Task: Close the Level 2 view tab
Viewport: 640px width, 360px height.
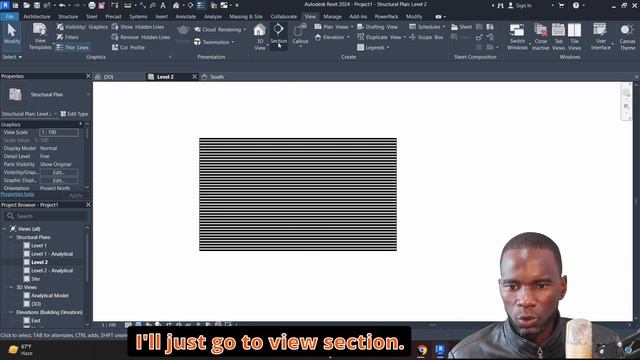Action: tap(194, 77)
